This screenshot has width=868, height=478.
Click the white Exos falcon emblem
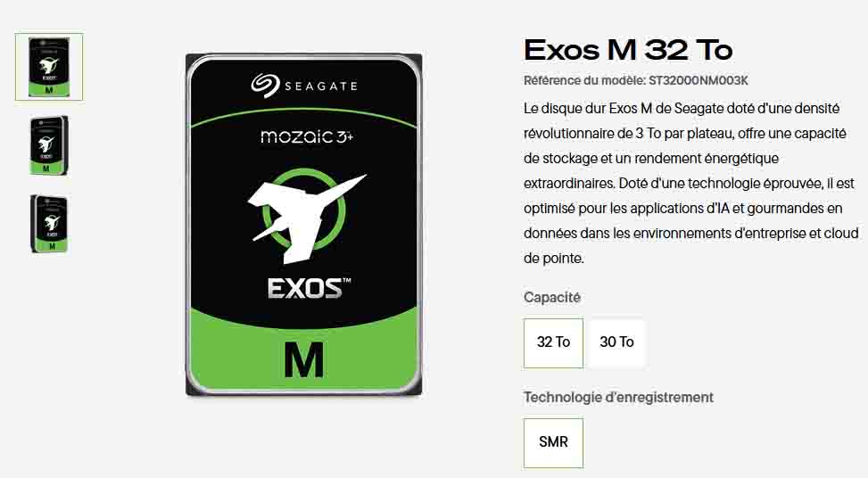(x=306, y=218)
